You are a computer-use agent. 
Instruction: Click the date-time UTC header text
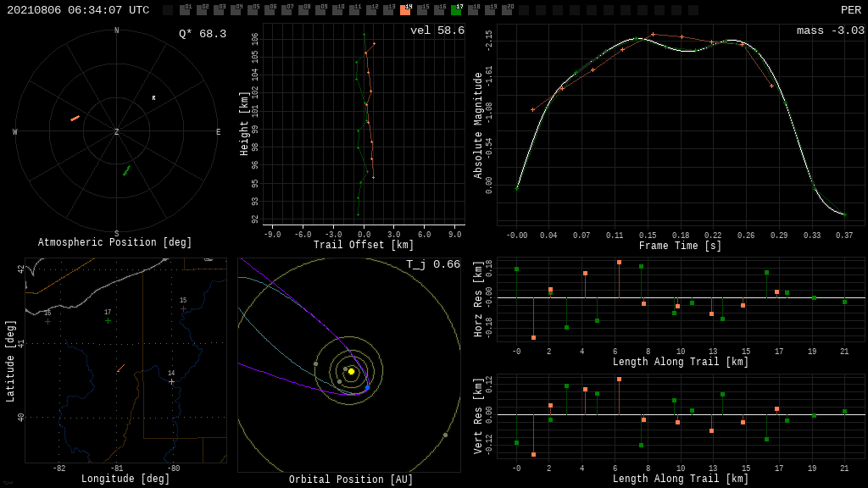pos(78,10)
